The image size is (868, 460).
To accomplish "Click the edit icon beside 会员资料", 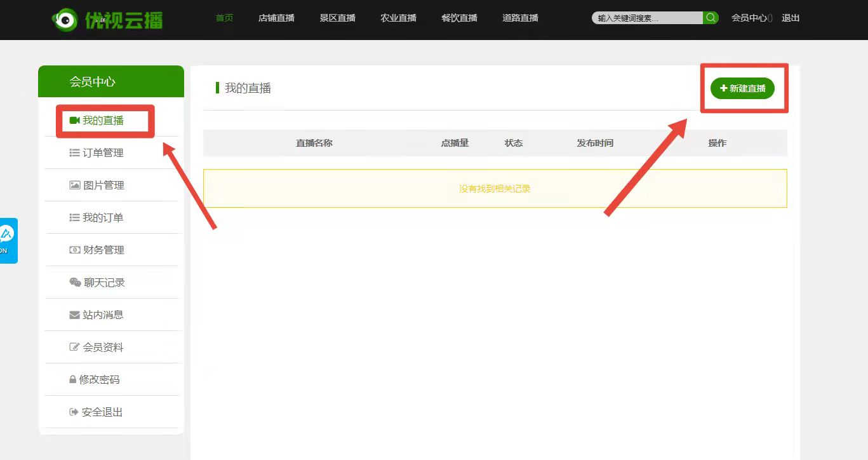I will point(74,347).
